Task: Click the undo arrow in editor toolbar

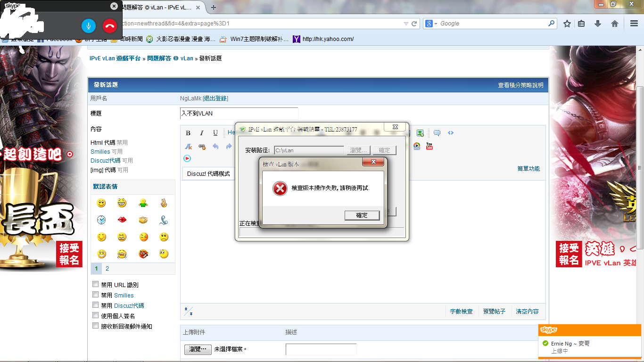Action: click(x=215, y=147)
